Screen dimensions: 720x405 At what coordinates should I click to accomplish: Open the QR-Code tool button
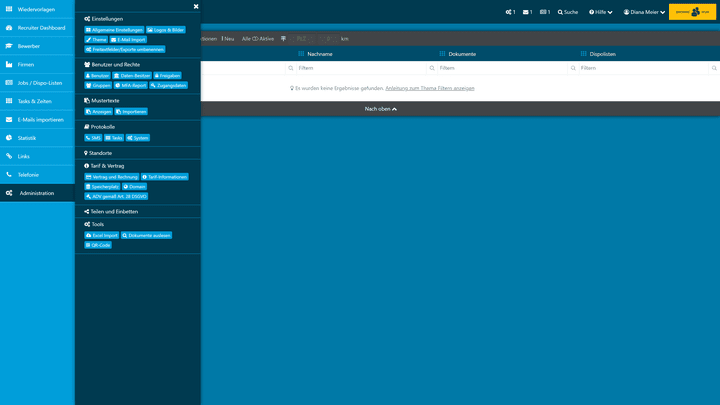point(98,245)
